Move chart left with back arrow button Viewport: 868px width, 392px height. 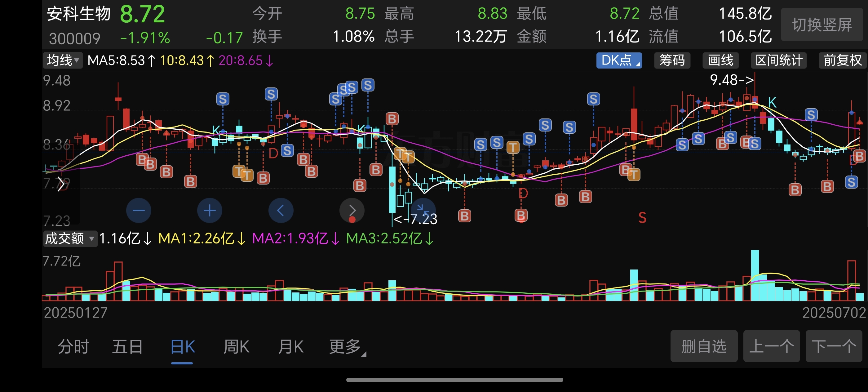point(281,210)
